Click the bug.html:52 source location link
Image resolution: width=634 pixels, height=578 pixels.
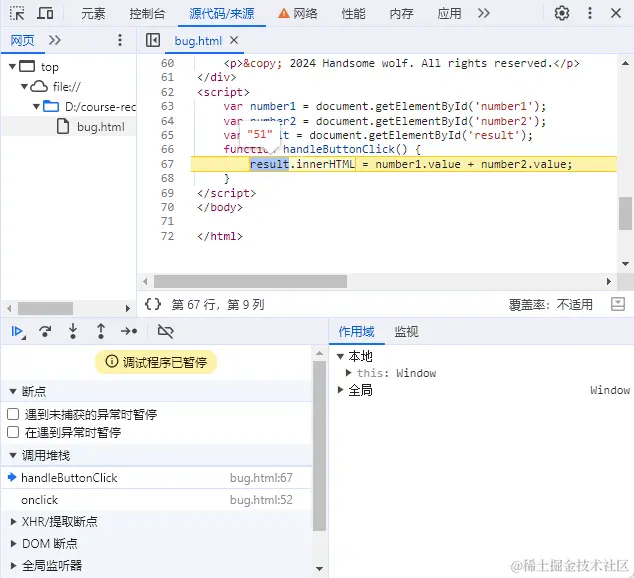[261, 500]
